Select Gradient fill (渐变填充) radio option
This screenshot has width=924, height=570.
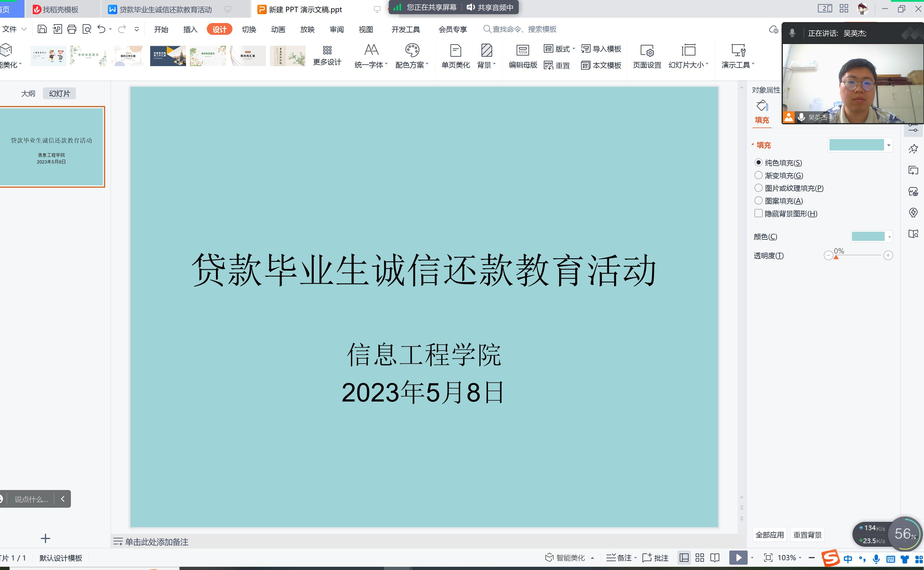tap(759, 175)
